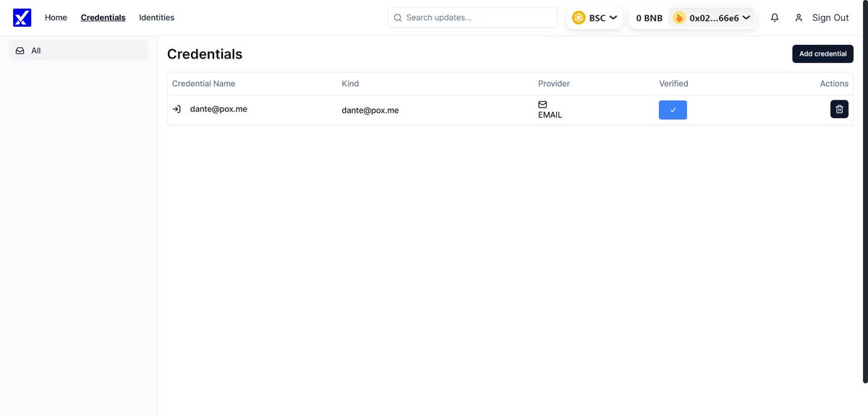
Task: Click the search magnifier icon
Action: [398, 17]
